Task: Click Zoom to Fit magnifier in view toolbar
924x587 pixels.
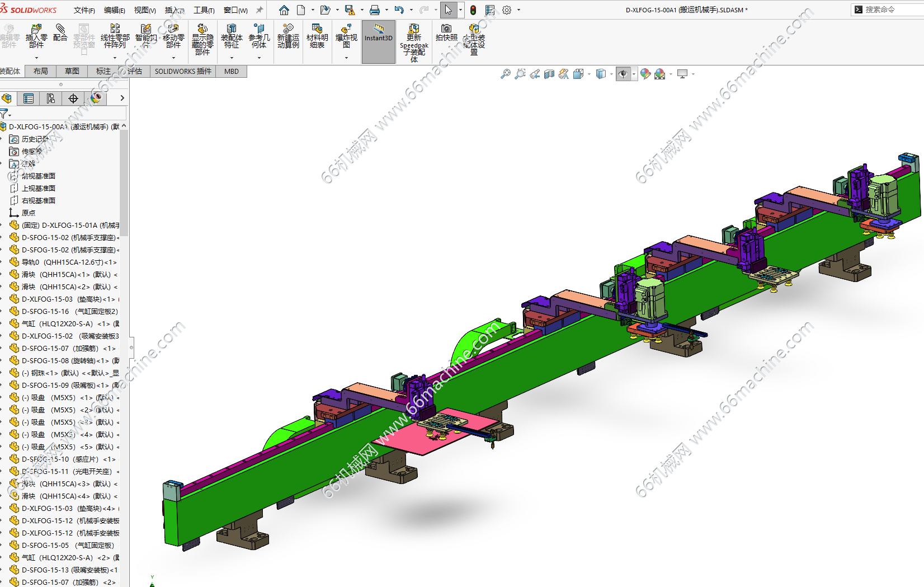Action: point(506,74)
